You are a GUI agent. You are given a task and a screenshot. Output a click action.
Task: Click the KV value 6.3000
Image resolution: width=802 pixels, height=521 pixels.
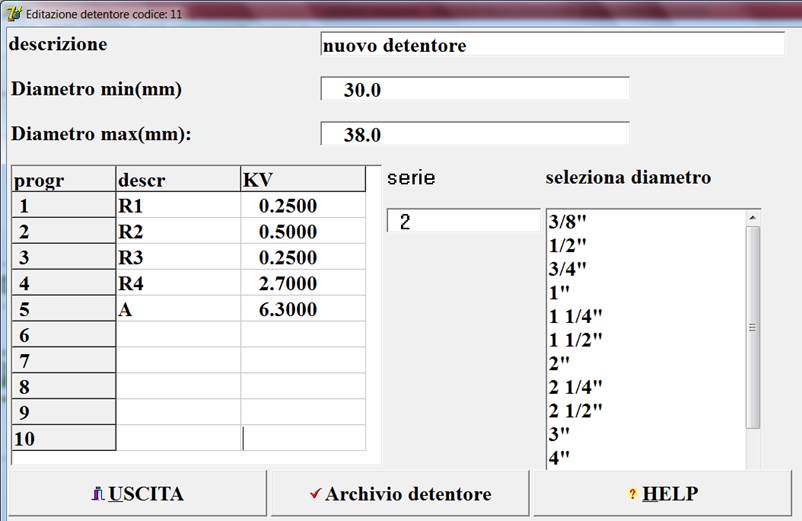point(303,309)
